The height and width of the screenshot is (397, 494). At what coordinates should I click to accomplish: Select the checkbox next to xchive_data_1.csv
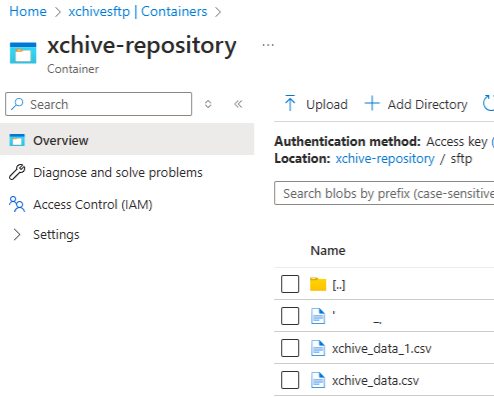click(290, 348)
